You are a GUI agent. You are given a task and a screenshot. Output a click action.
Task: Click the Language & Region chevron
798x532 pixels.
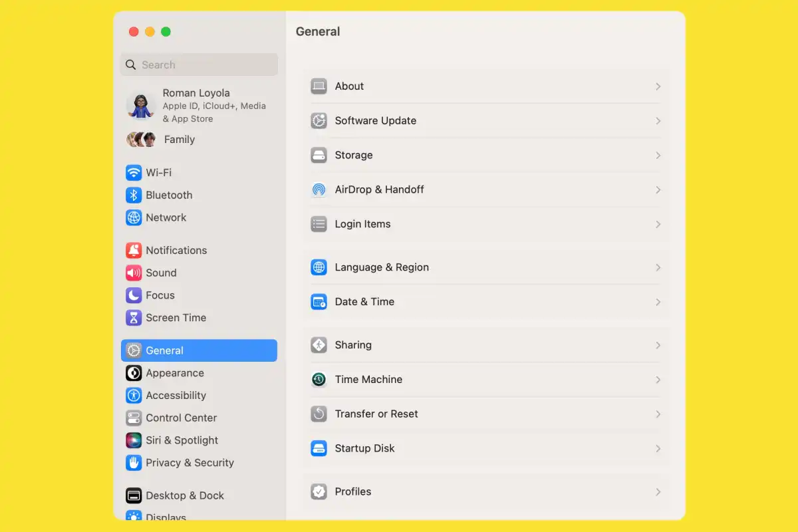658,267
